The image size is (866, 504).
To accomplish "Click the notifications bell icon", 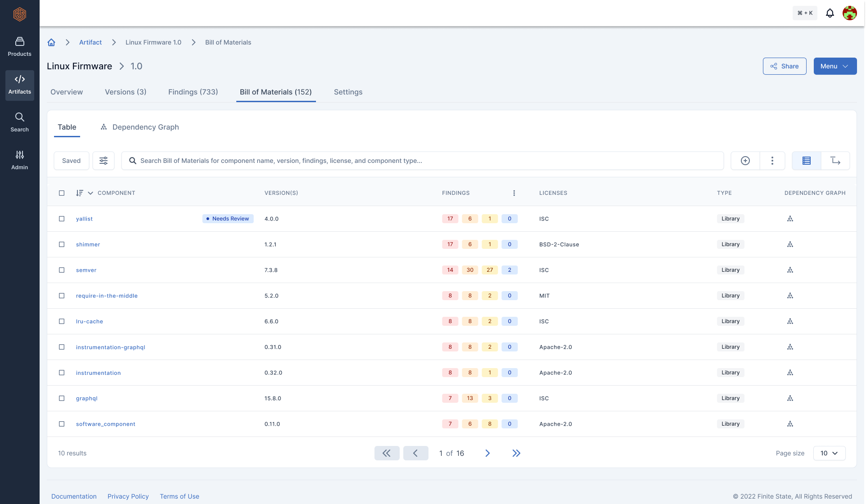I will [830, 13].
